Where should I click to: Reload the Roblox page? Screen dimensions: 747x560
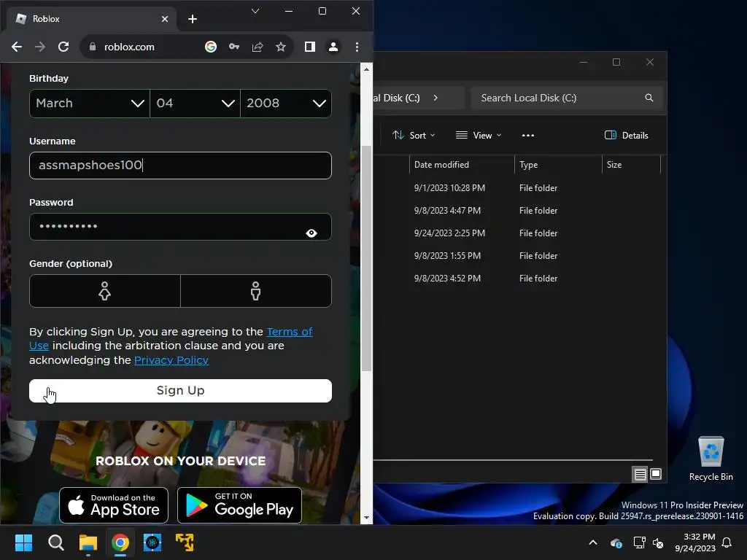click(63, 47)
